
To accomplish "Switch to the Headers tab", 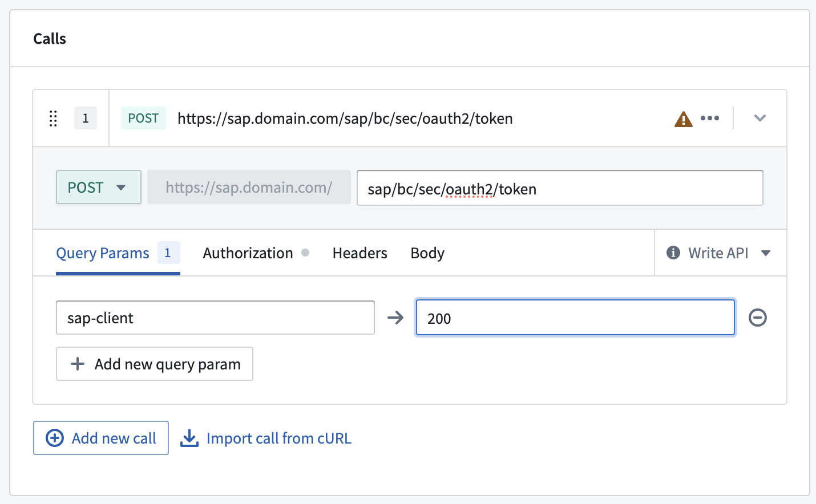I will (360, 253).
